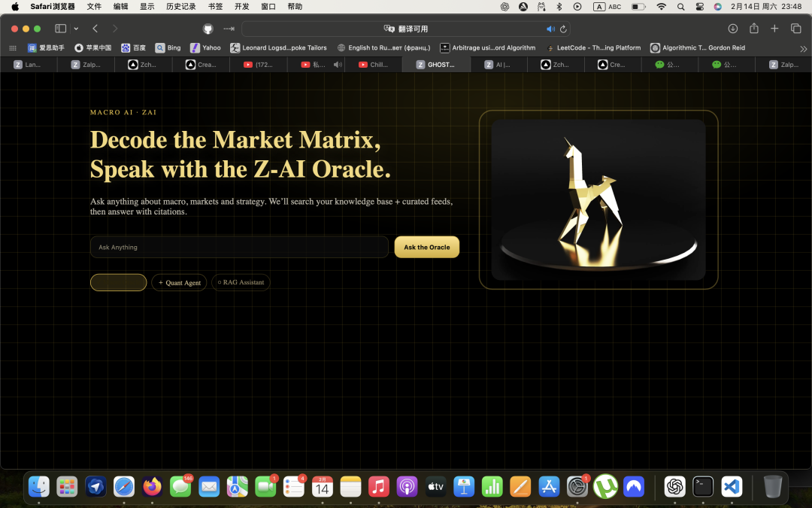Open the Music app from the Dock
Viewport: 812px width, 508px height.
pos(379,487)
